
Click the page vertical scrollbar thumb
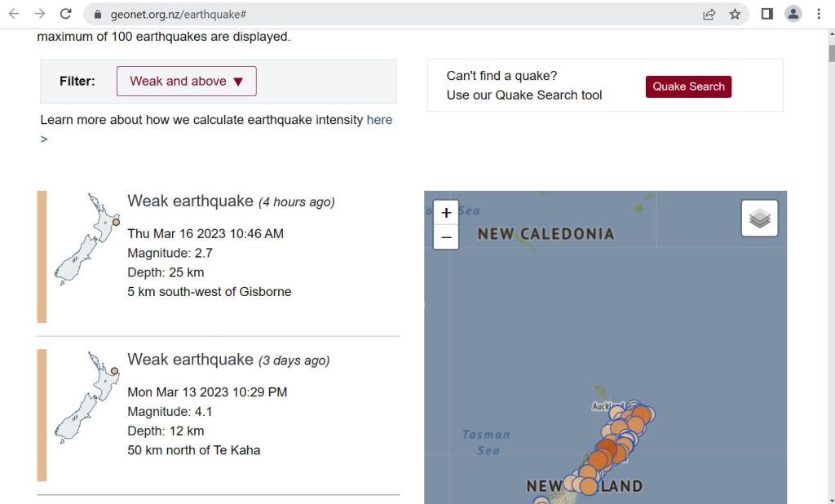pyautogui.click(x=831, y=54)
